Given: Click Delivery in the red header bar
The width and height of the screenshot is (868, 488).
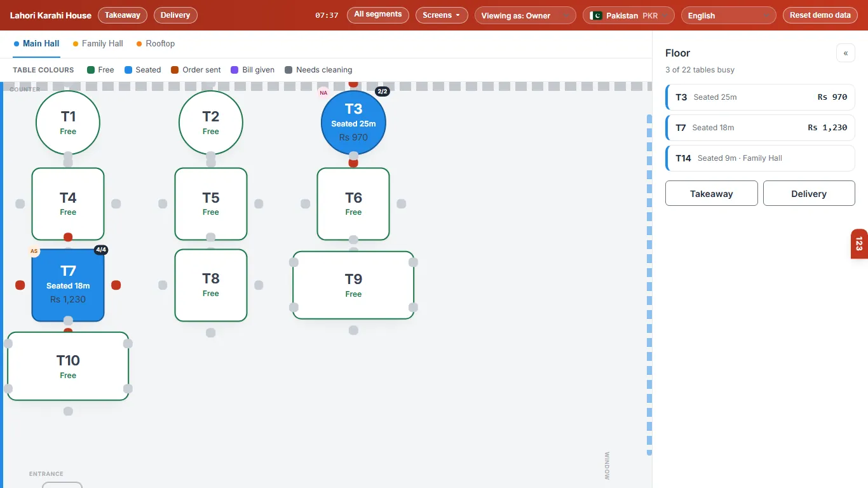Looking at the screenshot, I should [x=175, y=15].
